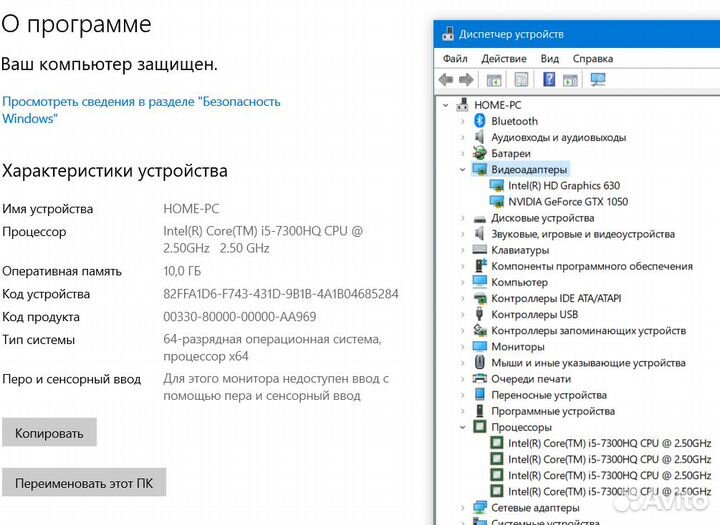Expand Звуковые, игровые и видеоустройства category
This screenshot has height=525, width=720.
coord(462,234)
